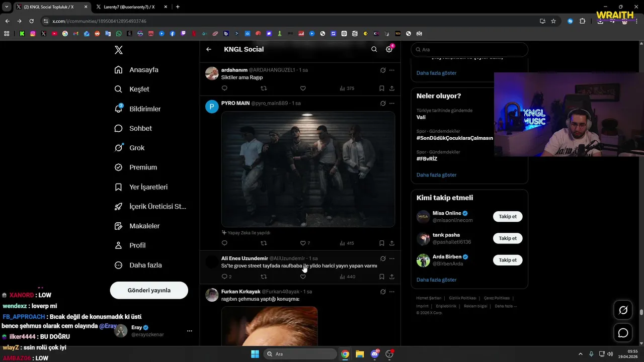Like Ali Enes Uzundemir post
644x362 pixels.
pos(303,277)
